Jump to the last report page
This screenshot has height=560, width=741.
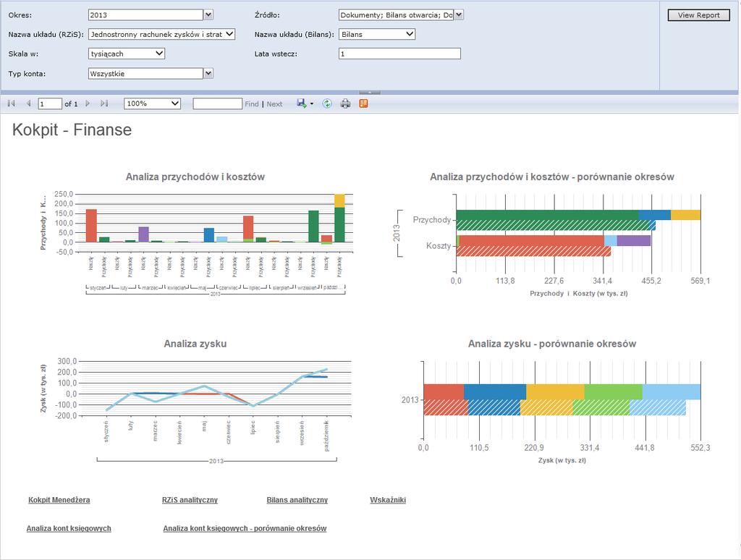(104, 103)
